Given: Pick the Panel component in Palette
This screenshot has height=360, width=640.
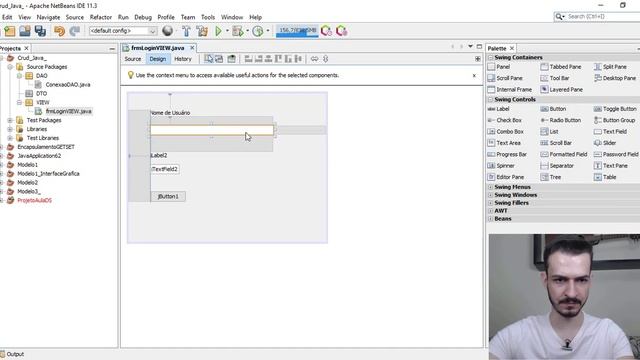Looking at the screenshot, I should tap(503, 67).
